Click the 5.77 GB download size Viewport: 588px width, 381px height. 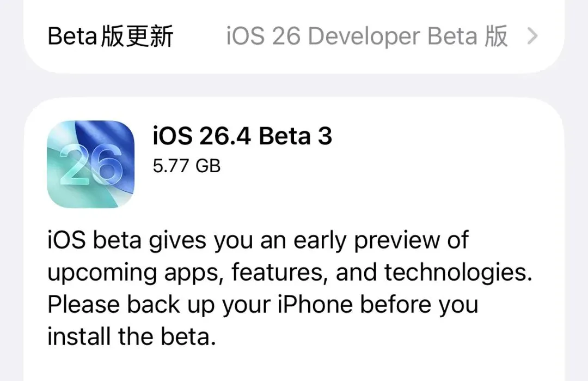coord(187,166)
